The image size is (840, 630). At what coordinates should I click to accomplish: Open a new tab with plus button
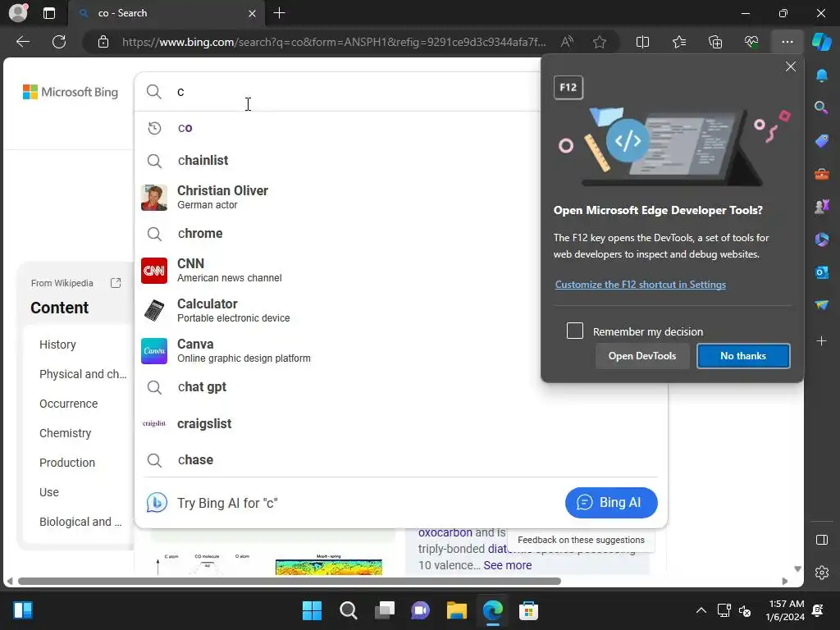pyautogui.click(x=279, y=13)
